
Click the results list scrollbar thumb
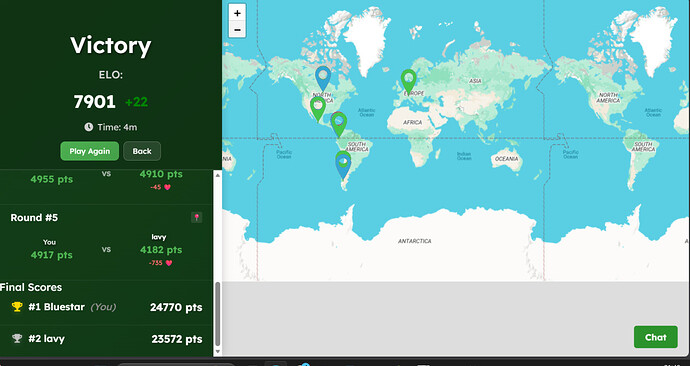pos(217,314)
